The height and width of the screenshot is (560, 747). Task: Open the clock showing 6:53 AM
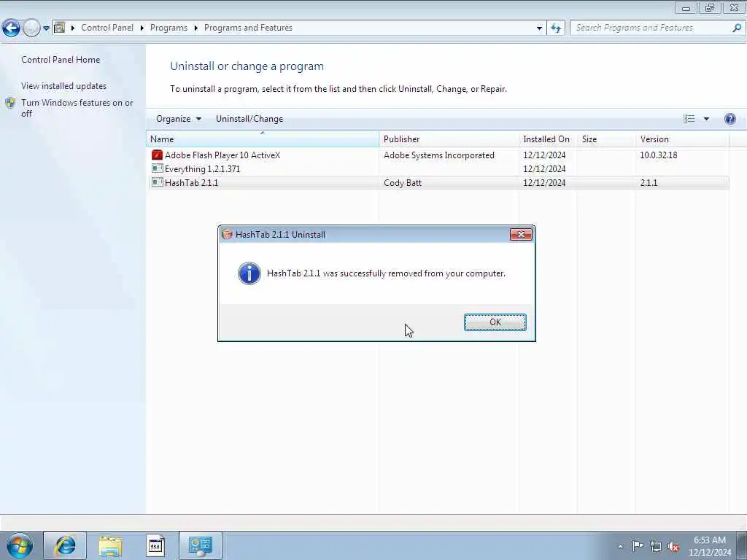click(709, 546)
